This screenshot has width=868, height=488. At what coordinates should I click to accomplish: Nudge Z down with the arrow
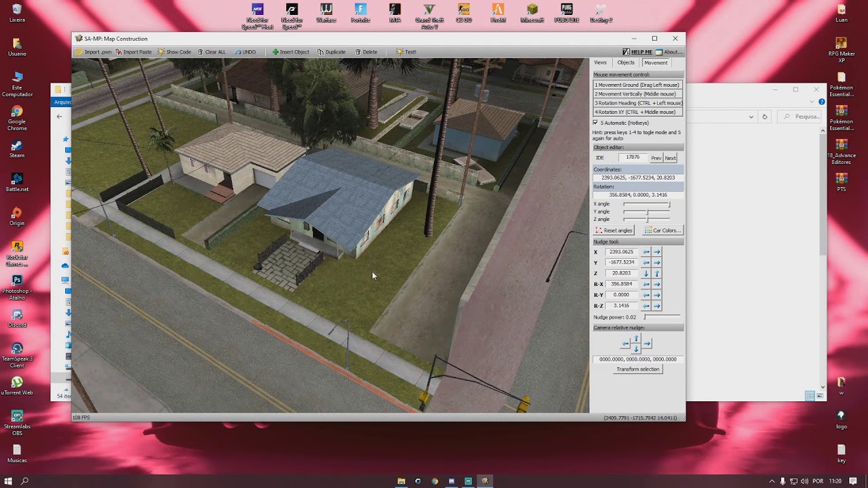pos(646,273)
